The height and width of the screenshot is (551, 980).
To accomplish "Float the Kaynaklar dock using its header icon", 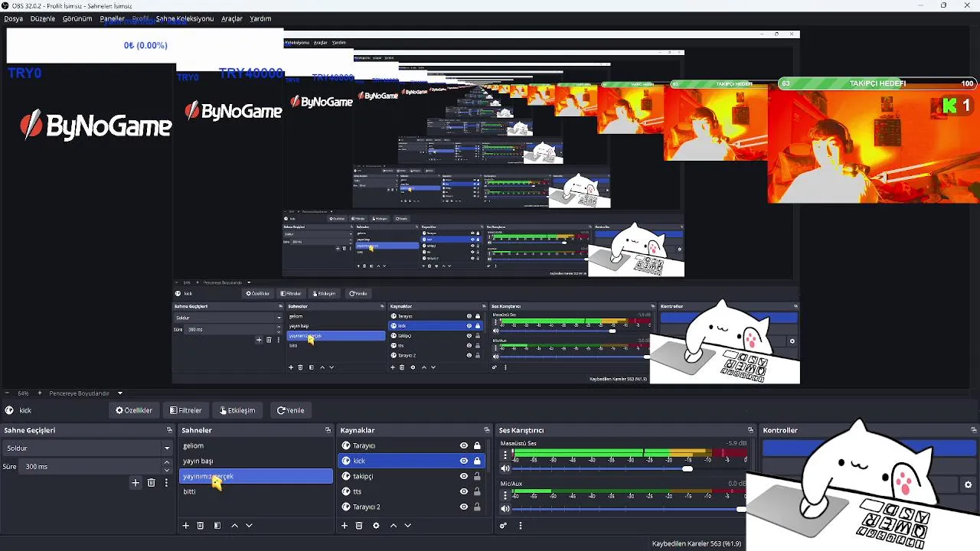I will pos(486,430).
